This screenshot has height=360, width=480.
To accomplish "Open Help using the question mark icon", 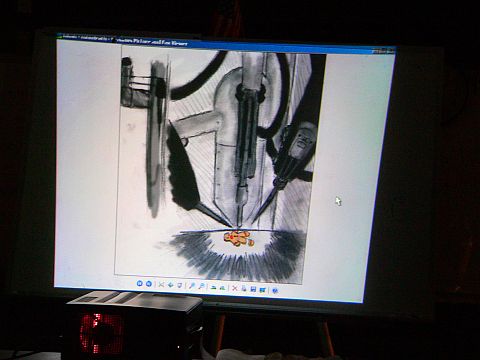I will point(275,291).
